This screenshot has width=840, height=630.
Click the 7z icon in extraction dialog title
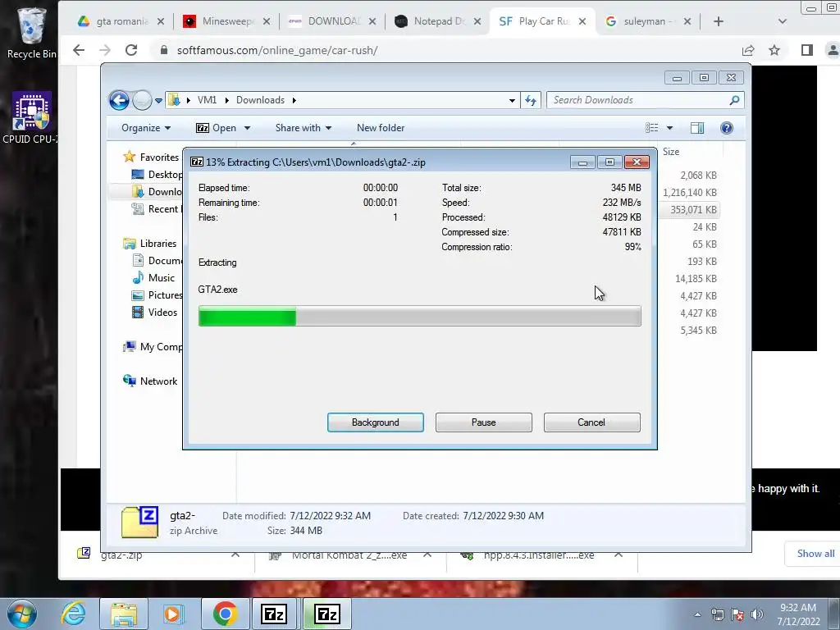click(x=197, y=162)
